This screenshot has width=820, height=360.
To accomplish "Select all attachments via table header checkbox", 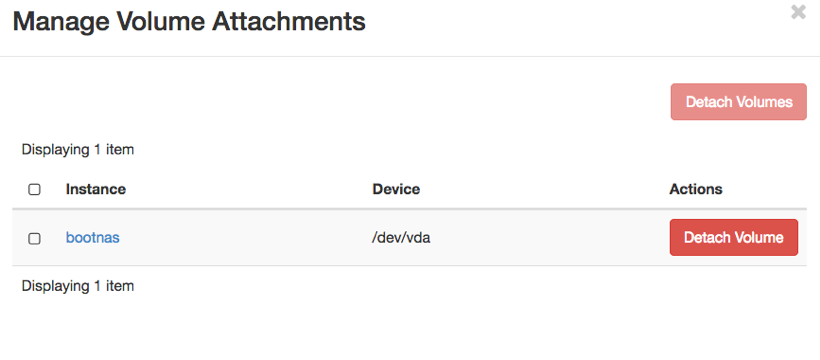I will 35,189.
